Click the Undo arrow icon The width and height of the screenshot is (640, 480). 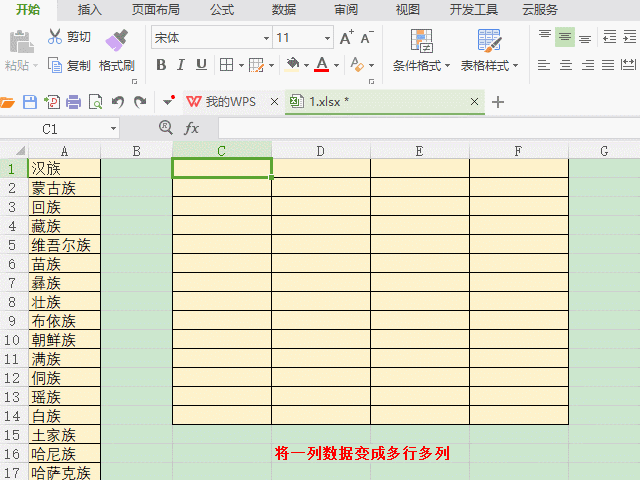(118, 102)
